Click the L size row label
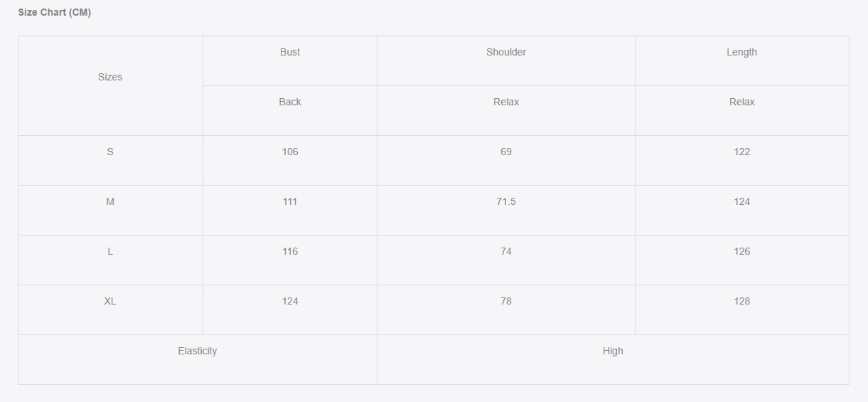Screen dimensions: 868x402 pos(110,251)
